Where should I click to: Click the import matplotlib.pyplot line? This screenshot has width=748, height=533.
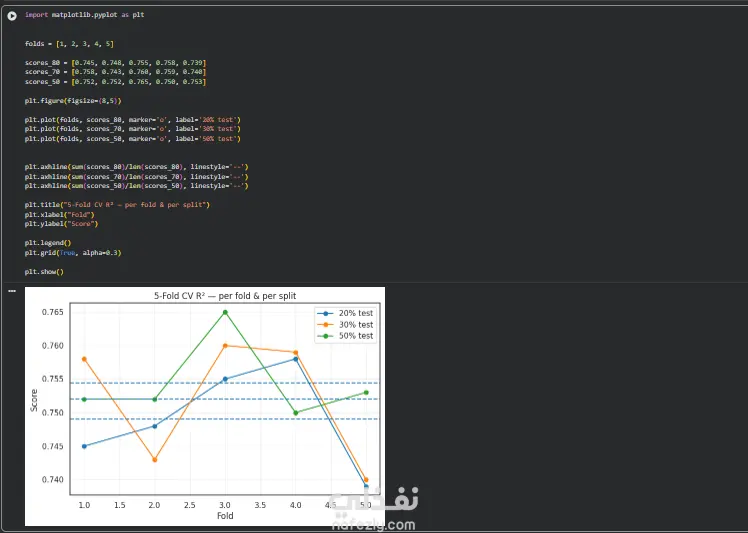click(84, 15)
